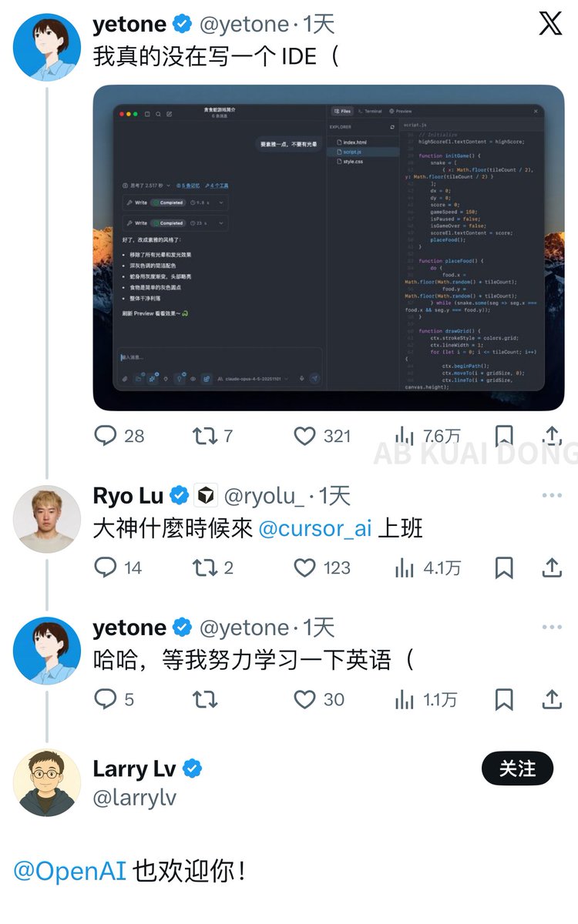Viewport: 578px width, 924px height.
Task: Open Larry Lv's profile avatar
Action: click(x=47, y=782)
